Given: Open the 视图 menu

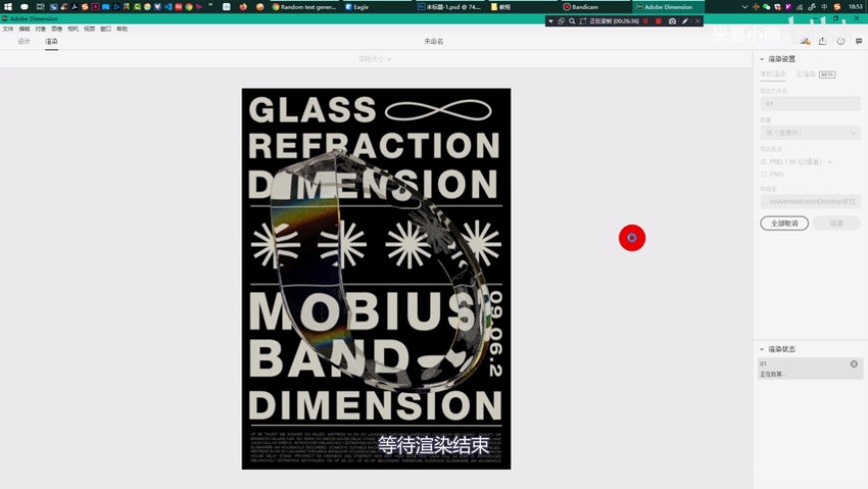Looking at the screenshot, I should click(89, 29).
